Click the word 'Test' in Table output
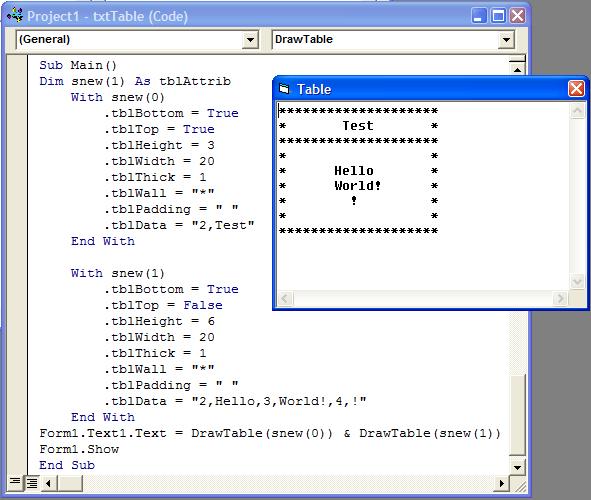Image resolution: width=591 pixels, height=500 pixels. click(x=358, y=125)
